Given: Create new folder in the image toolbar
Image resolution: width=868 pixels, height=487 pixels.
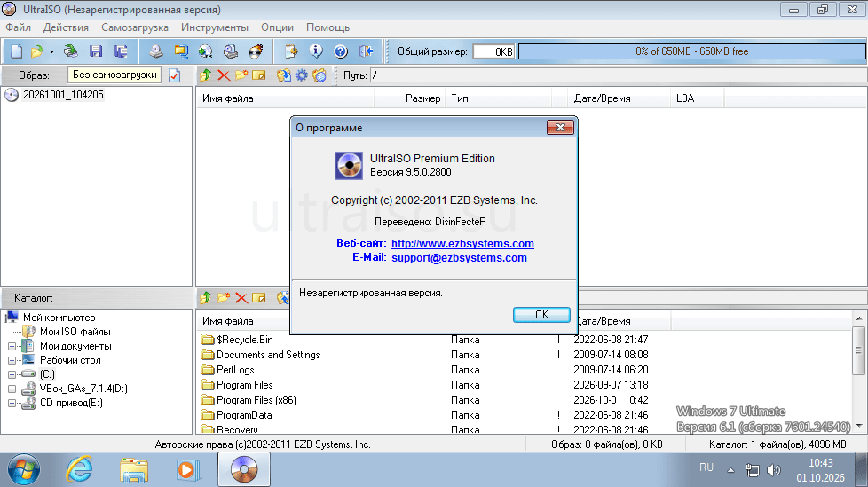Looking at the screenshot, I should click(x=241, y=75).
